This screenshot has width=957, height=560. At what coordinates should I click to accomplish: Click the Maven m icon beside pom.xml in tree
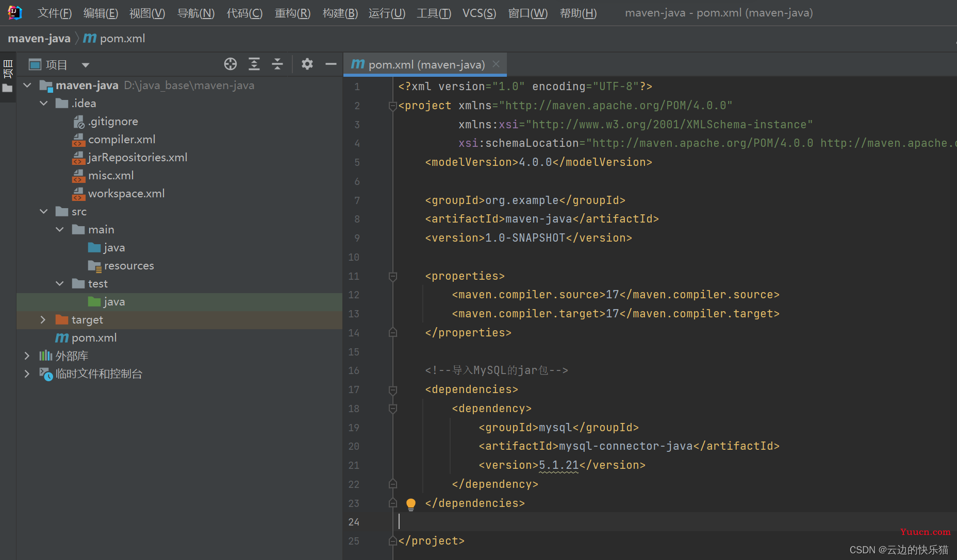point(62,338)
